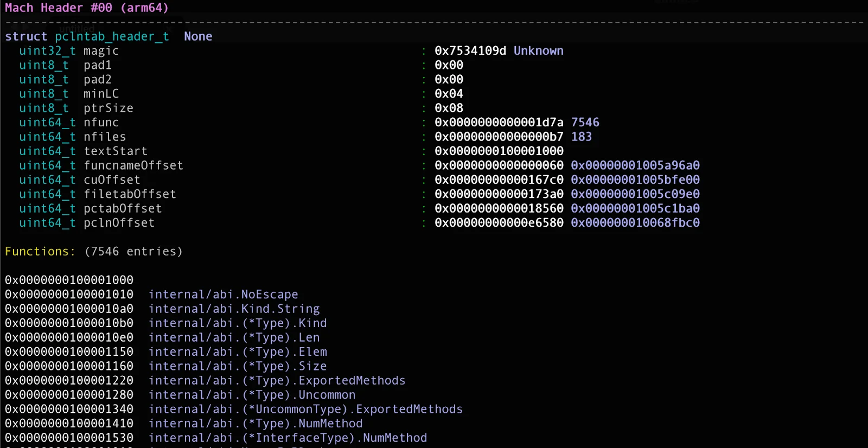
Task: Select resolved address 0x00000001005bfe00
Action: pos(635,180)
